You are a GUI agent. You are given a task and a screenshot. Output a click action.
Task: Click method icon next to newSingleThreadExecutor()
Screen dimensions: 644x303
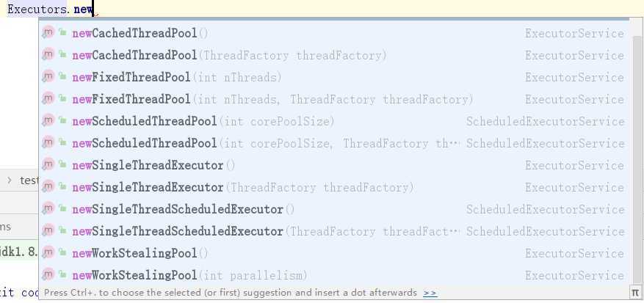48,164
